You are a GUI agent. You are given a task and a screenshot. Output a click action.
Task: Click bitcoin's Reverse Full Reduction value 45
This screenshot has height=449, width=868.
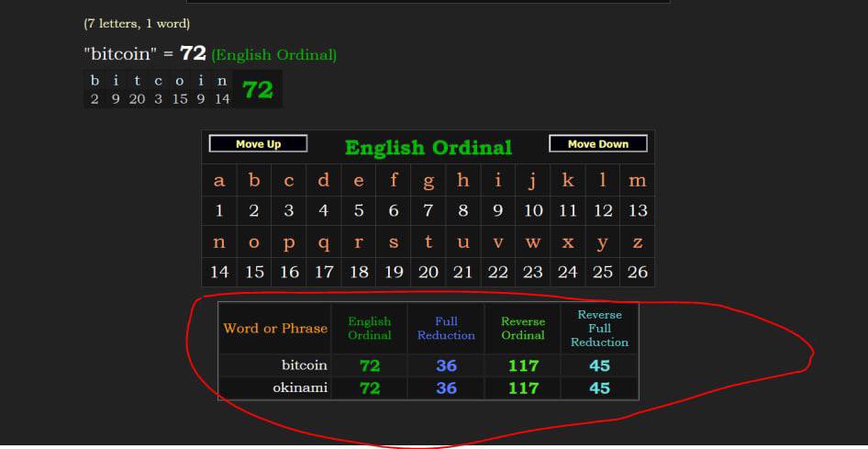tap(599, 366)
